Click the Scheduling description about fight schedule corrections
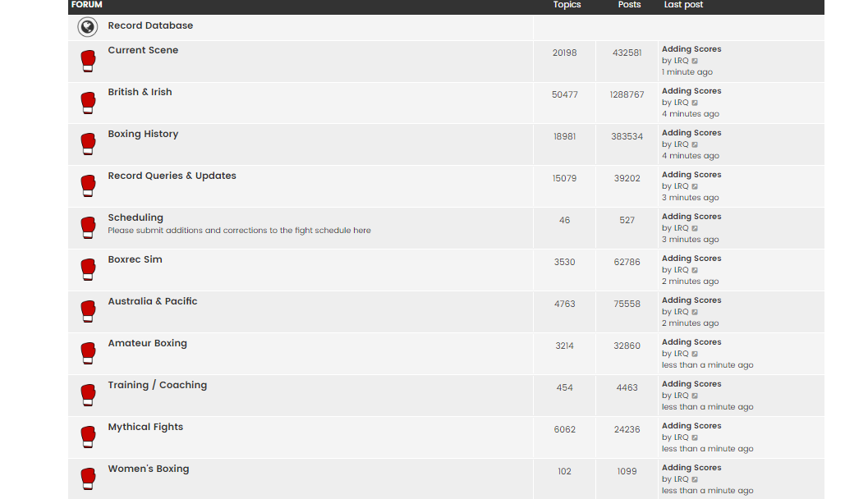Image resolution: width=868 pixels, height=499 pixels. 239,231
